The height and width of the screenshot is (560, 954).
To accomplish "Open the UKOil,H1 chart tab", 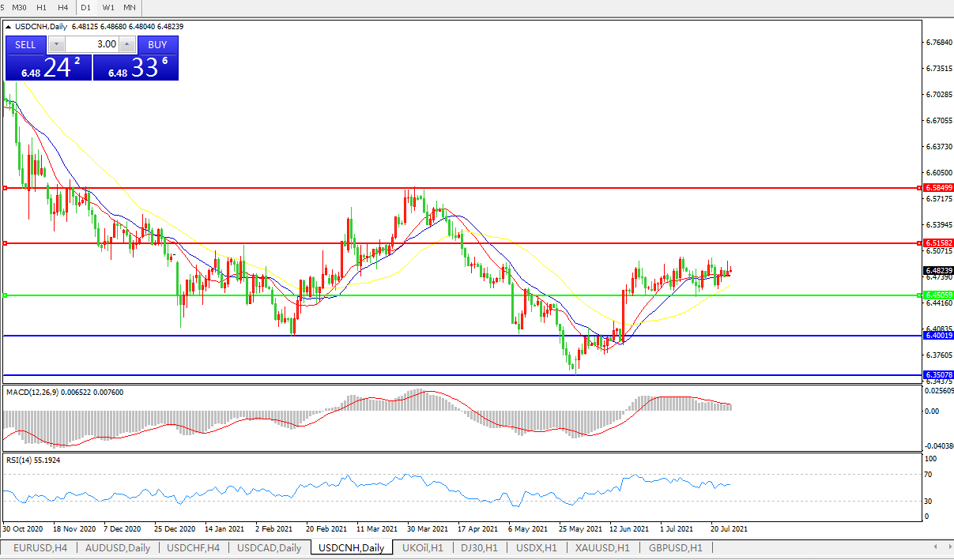I will pos(422,548).
